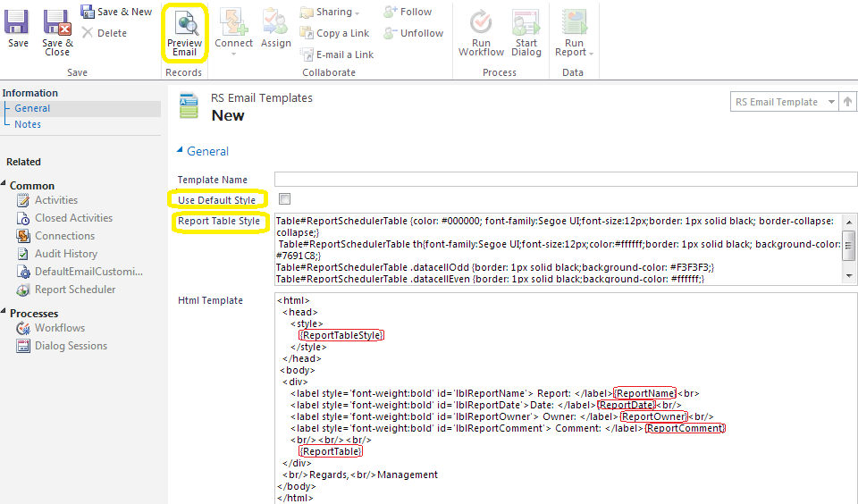The width and height of the screenshot is (858, 504).
Task: Launch the Start Dialog icon
Action: 526,24
